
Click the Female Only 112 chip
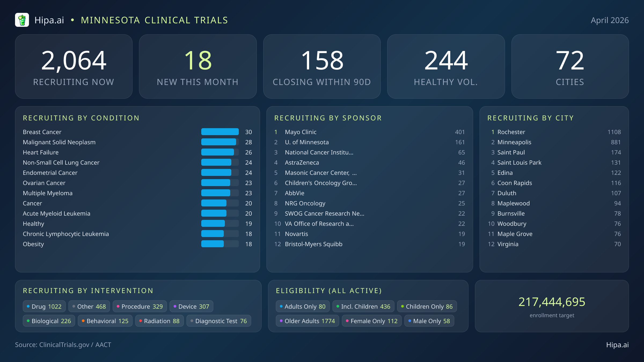[x=372, y=321]
